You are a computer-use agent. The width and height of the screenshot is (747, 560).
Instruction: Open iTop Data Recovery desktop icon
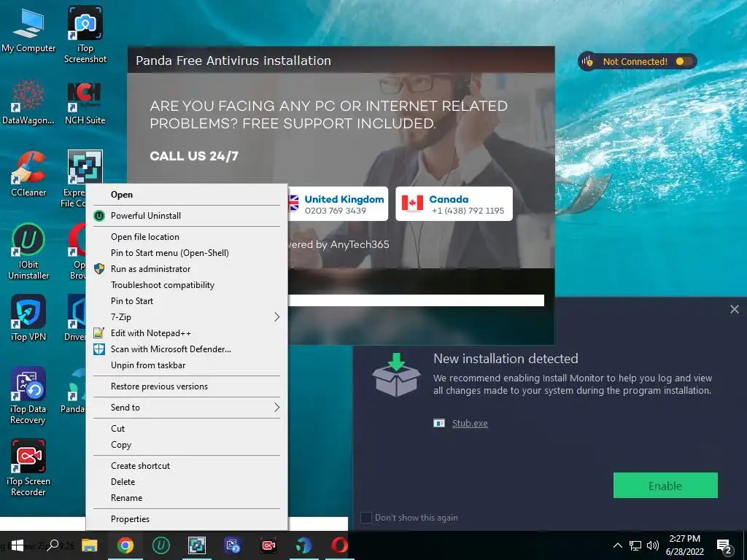[x=28, y=395]
